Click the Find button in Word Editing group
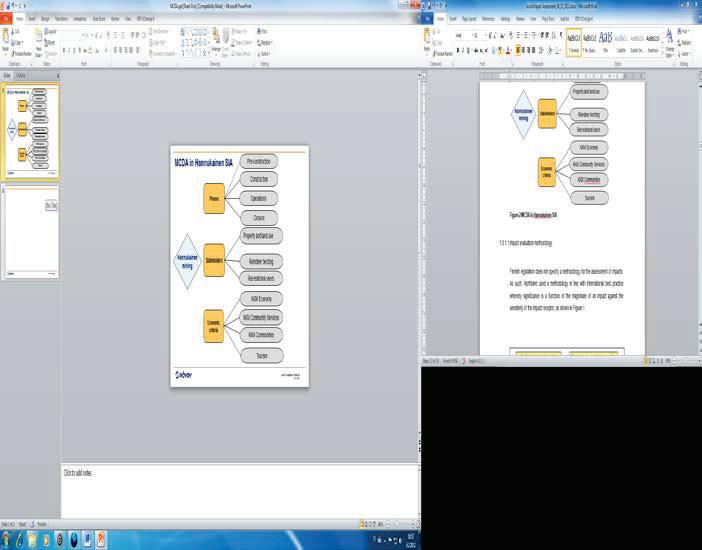The width and height of the screenshot is (702, 550). click(684, 31)
